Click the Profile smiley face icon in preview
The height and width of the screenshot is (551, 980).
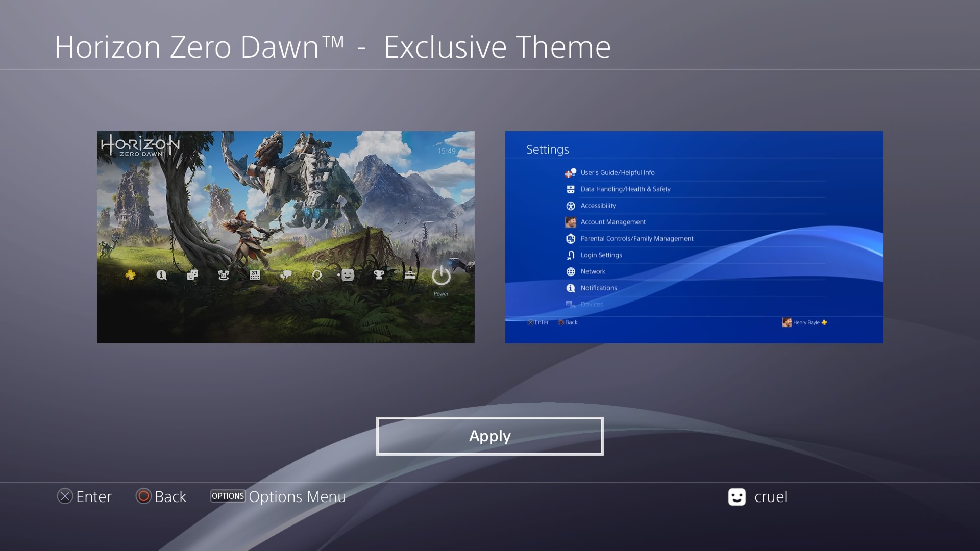[348, 275]
